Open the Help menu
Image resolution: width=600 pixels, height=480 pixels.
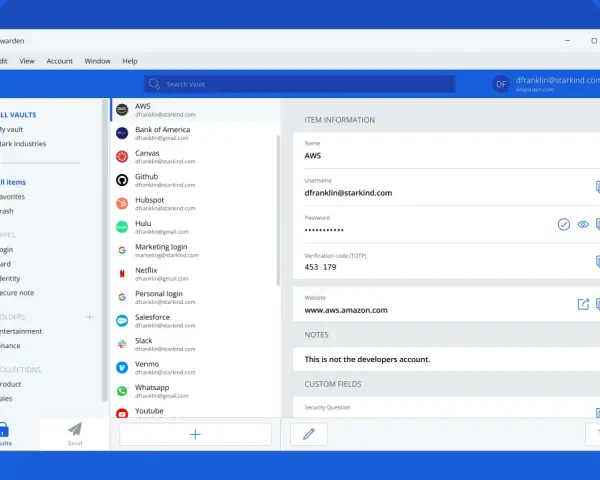click(x=130, y=61)
